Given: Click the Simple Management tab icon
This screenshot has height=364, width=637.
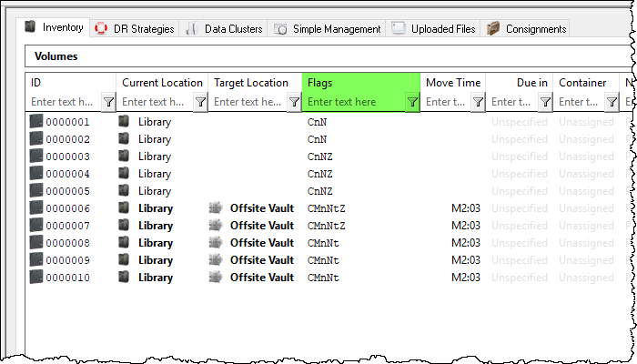Looking at the screenshot, I should (x=280, y=29).
